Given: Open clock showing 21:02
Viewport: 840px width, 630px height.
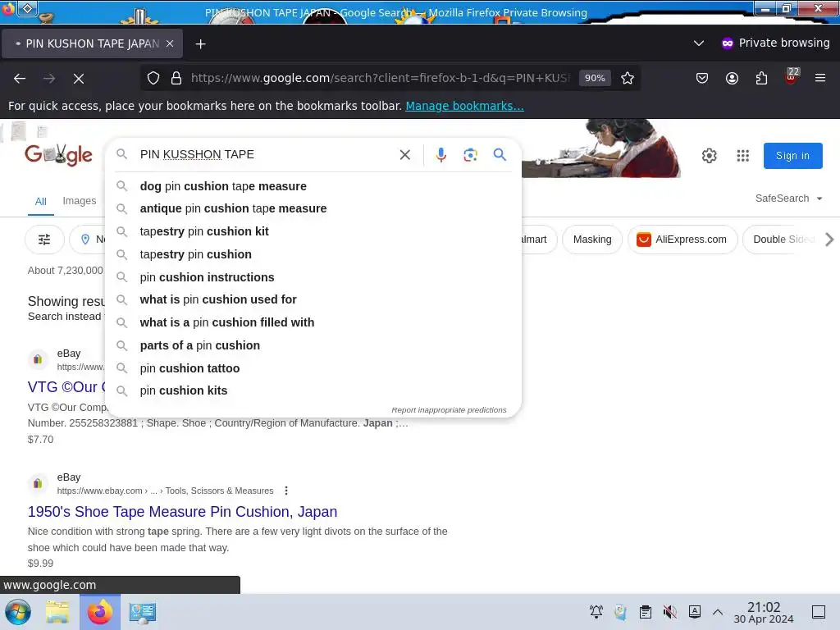Looking at the screenshot, I should 764,612.
